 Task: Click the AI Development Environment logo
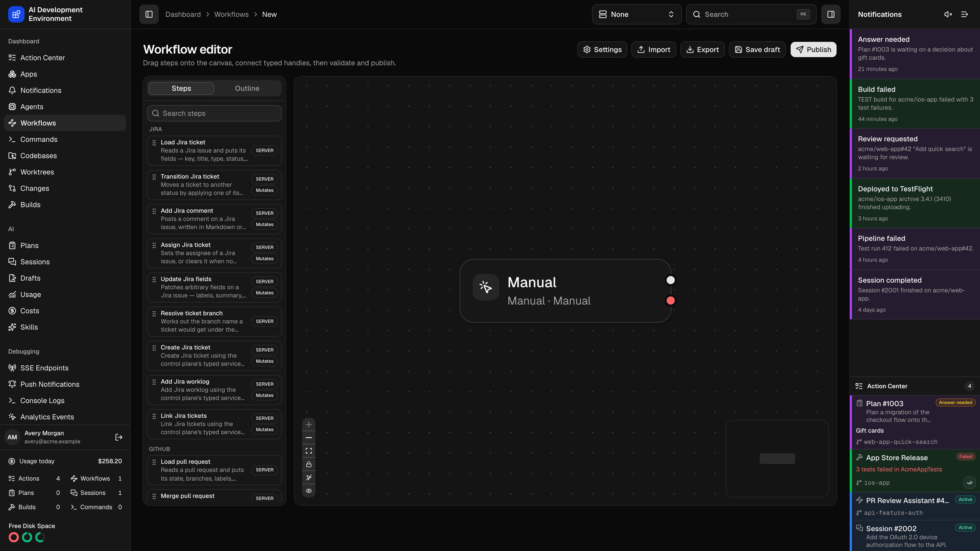(16, 15)
